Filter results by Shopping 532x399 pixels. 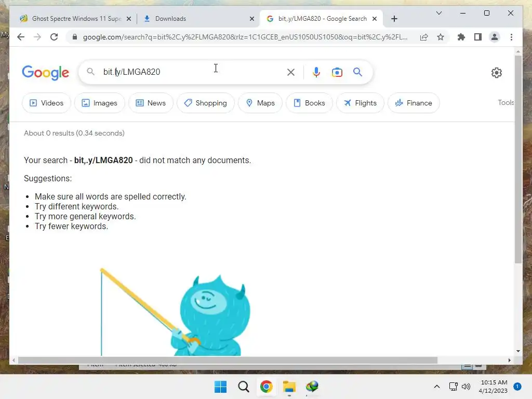206,103
